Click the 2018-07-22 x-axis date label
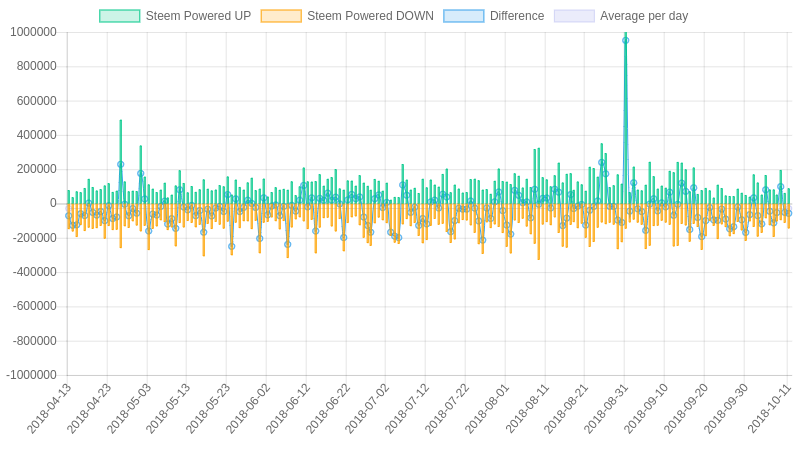The width and height of the screenshot is (798, 450). click(x=447, y=409)
